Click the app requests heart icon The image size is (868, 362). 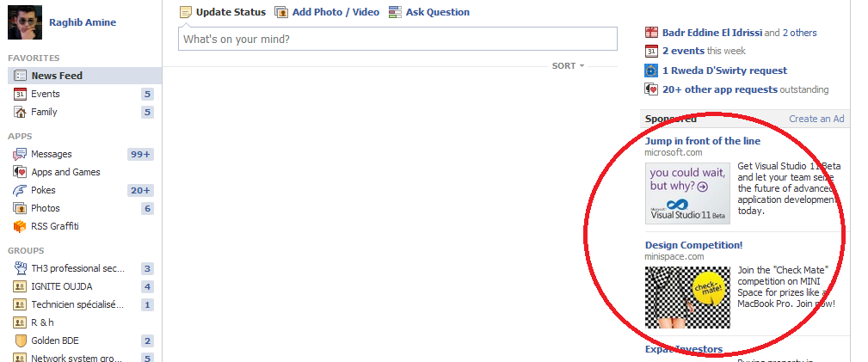[x=651, y=89]
